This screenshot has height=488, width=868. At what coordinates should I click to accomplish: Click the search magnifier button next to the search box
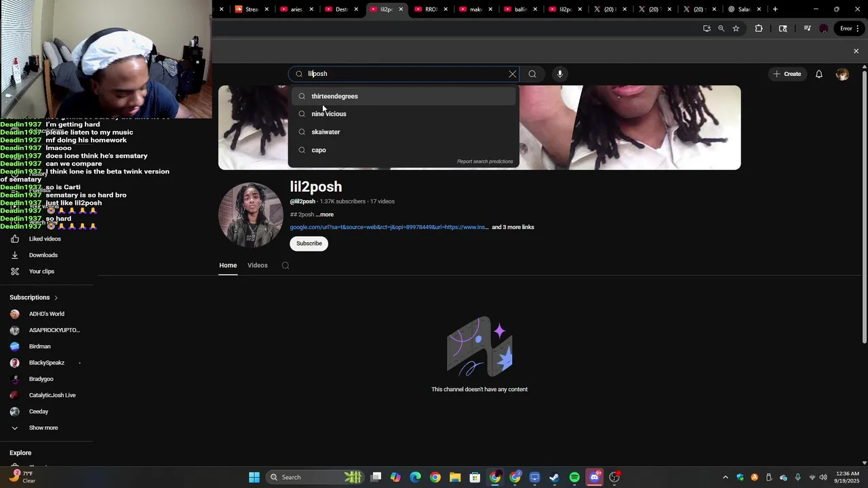coord(532,74)
